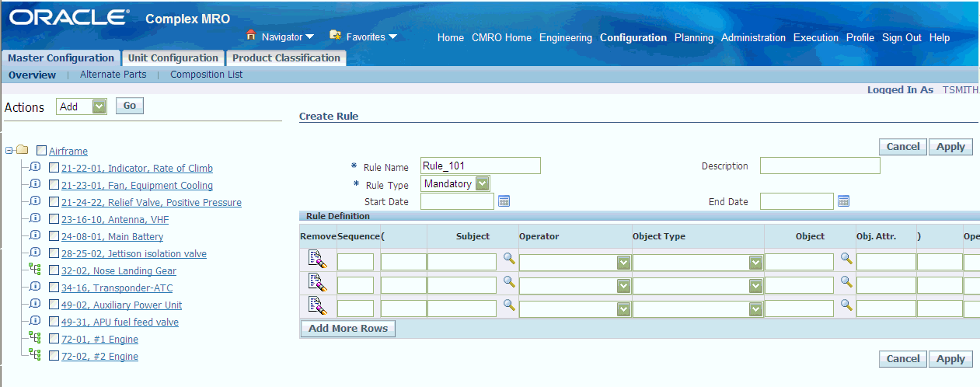Search Object in second rule row
This screenshot has height=387, width=980.
846,282
